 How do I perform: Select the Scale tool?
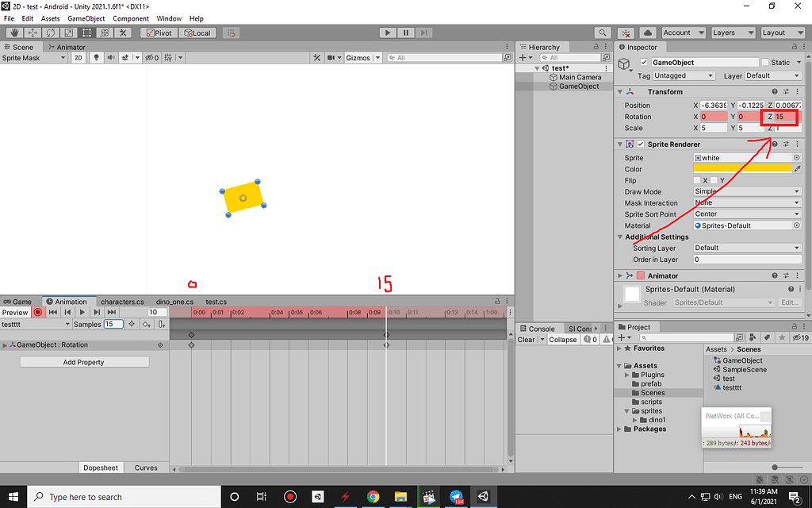coord(68,33)
